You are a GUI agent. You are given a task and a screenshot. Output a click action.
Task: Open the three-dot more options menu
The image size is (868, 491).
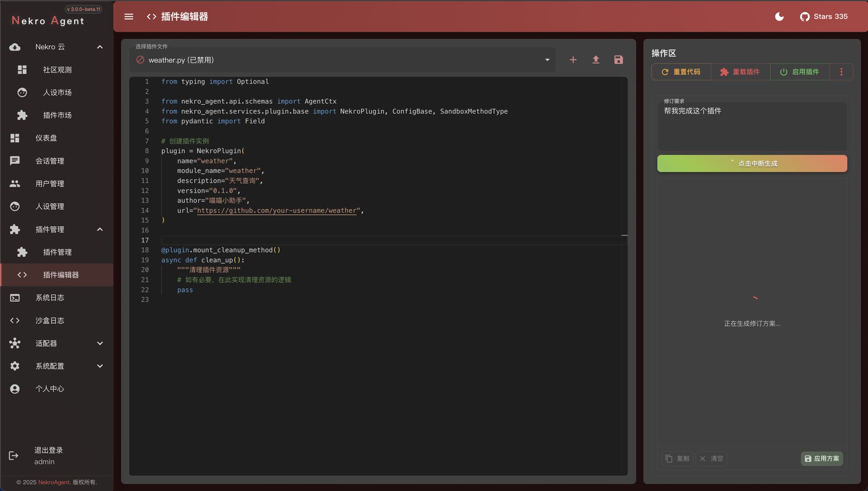[841, 72]
